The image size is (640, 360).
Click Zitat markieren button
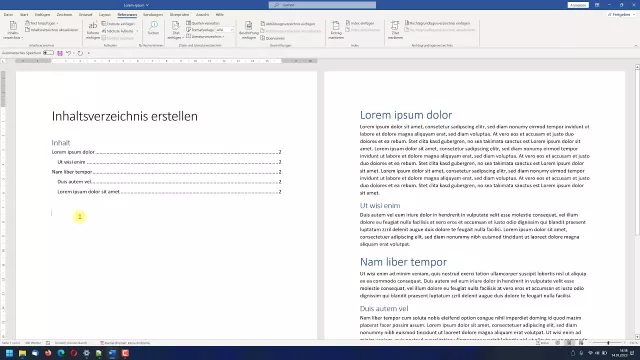tap(395, 31)
